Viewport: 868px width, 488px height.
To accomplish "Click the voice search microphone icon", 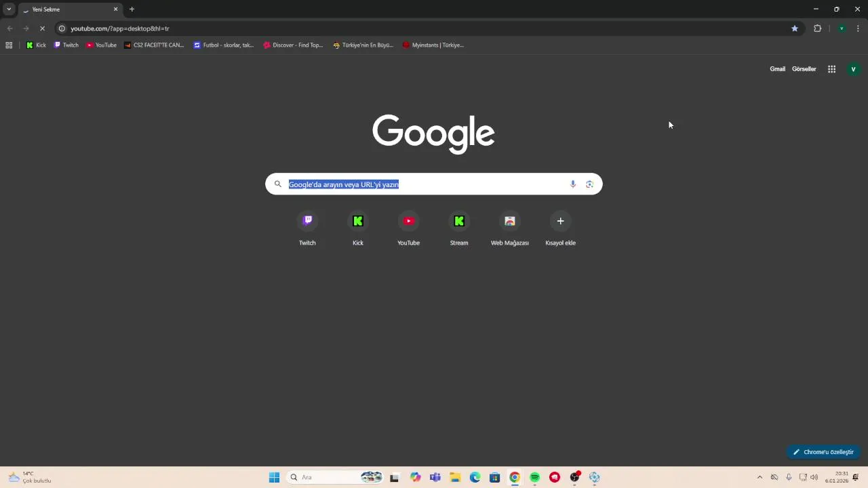I will [573, 184].
